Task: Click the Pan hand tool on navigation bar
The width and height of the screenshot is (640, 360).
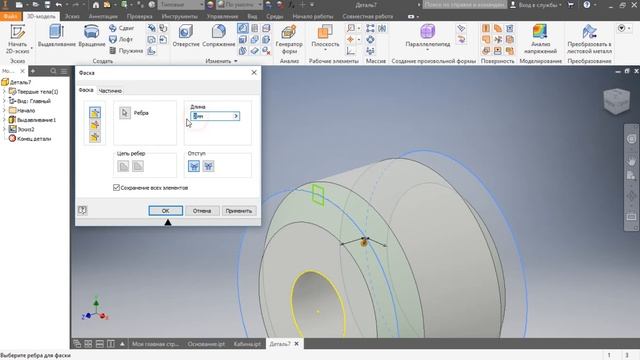Action: point(631,161)
